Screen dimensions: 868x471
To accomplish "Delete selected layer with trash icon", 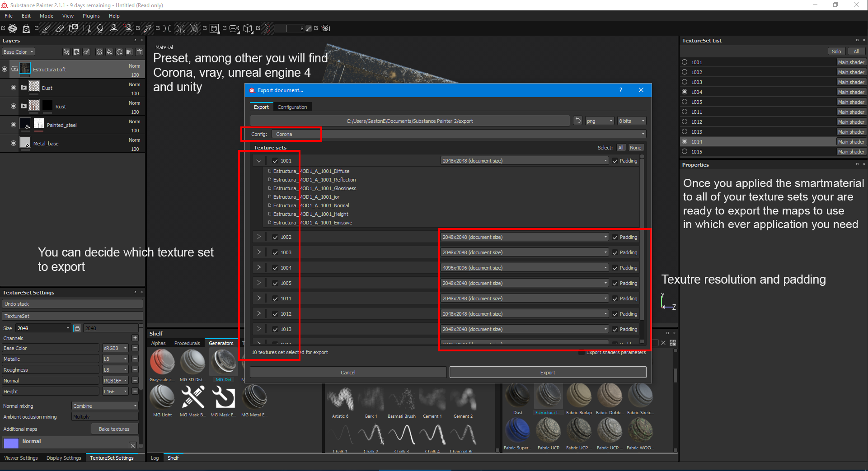I will (x=139, y=52).
